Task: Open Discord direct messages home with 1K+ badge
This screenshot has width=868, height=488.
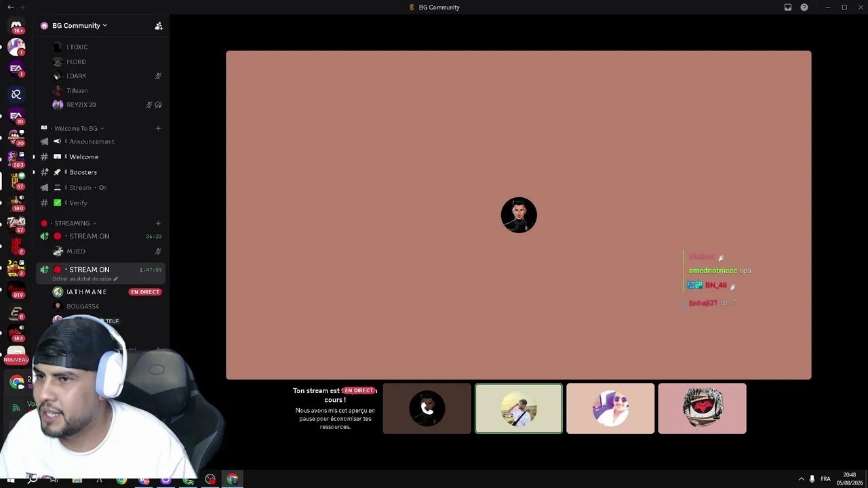Action: pos(16,26)
